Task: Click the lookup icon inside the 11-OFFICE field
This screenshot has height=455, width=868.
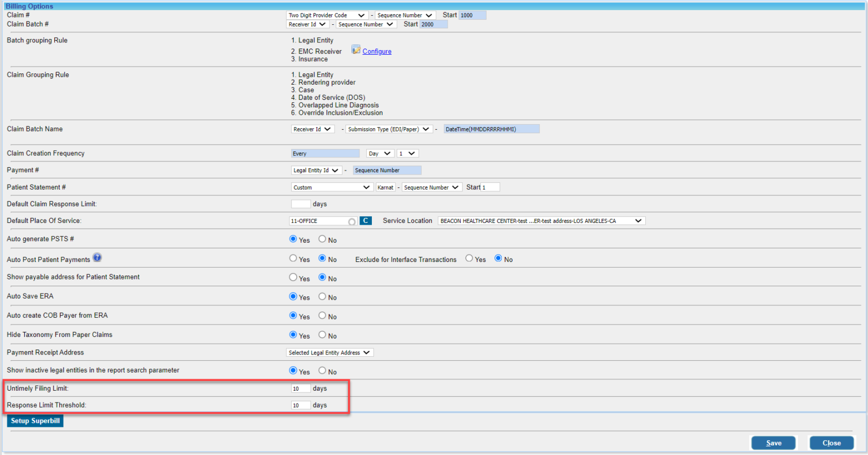Action: (351, 221)
